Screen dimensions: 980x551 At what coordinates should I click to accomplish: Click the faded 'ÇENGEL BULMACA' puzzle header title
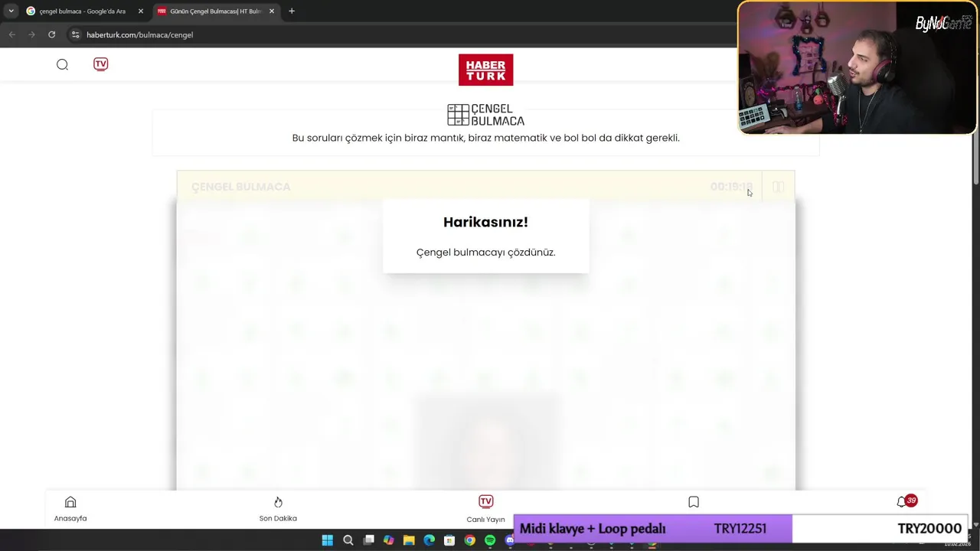click(x=240, y=187)
